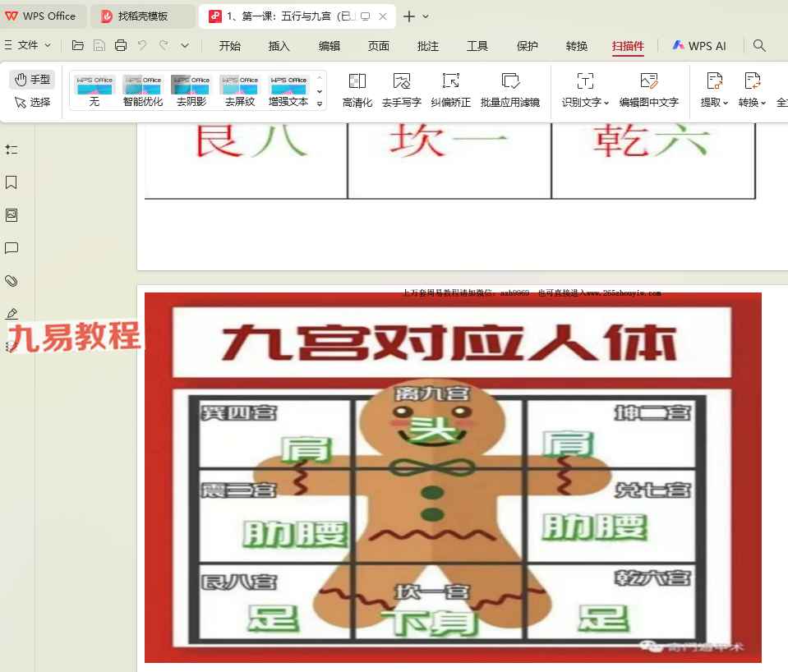The width and height of the screenshot is (788, 672).
Task: Expand the filter gallery more arrow
Action: tap(320, 104)
